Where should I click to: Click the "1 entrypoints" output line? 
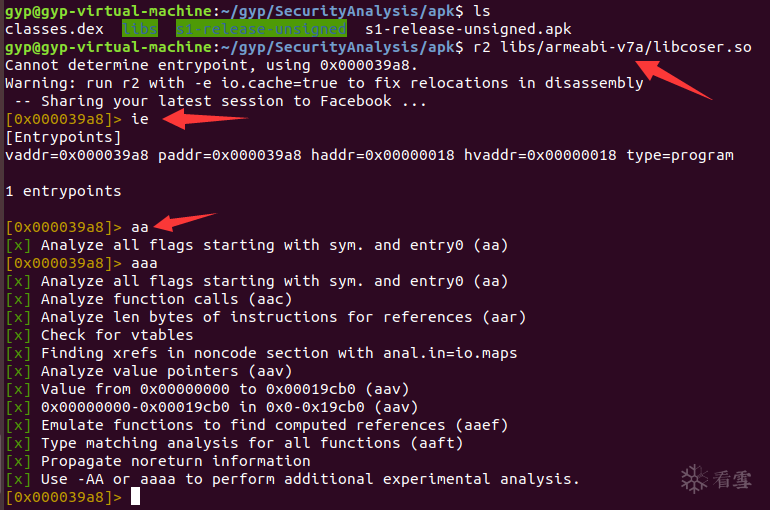63,191
